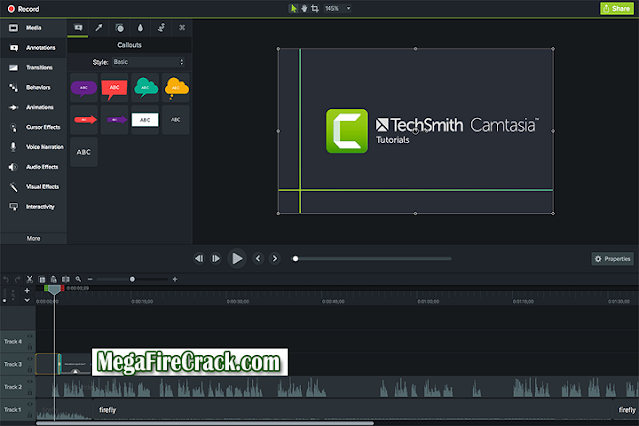Toggle visibility of Track 3
Viewport: 639px width, 426px height.
coord(30,359)
